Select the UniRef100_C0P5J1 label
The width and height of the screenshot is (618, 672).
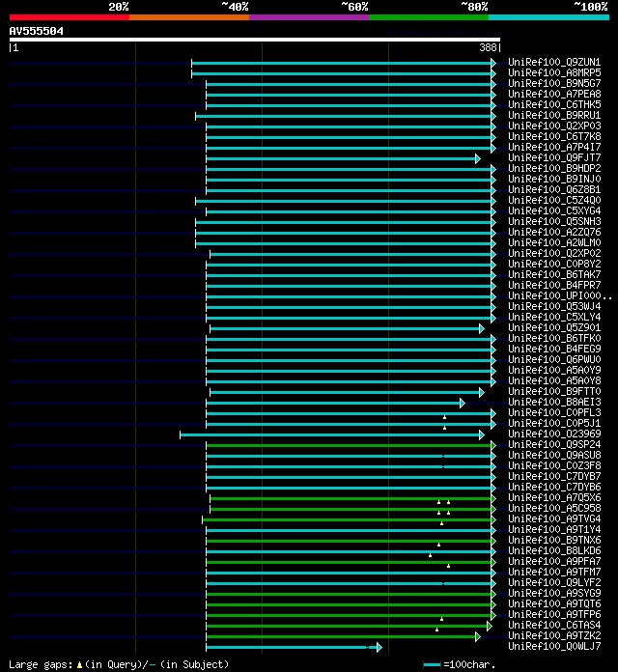554,423
